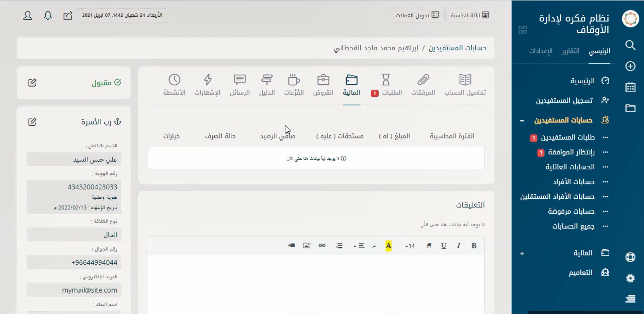
Task: Open the paragraph alignment dropdown
Action: 359,246
